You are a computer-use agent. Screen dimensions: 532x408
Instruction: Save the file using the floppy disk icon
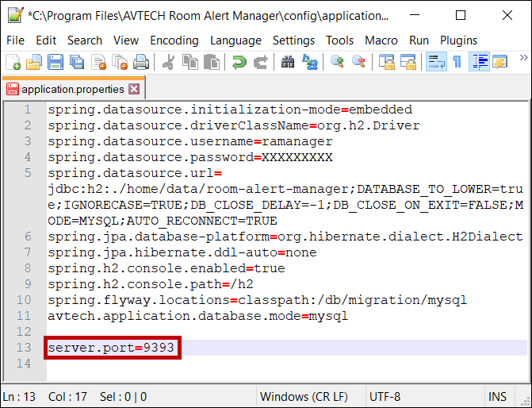click(x=55, y=62)
